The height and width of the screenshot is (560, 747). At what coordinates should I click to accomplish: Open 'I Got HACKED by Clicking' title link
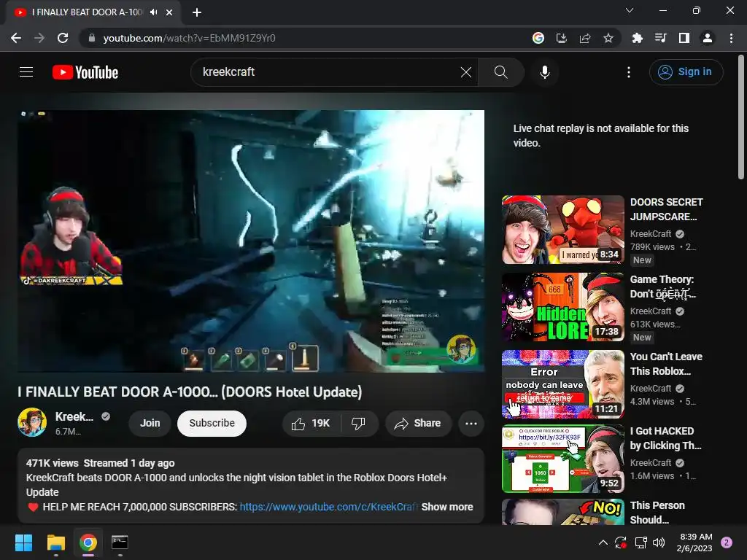tap(665, 438)
